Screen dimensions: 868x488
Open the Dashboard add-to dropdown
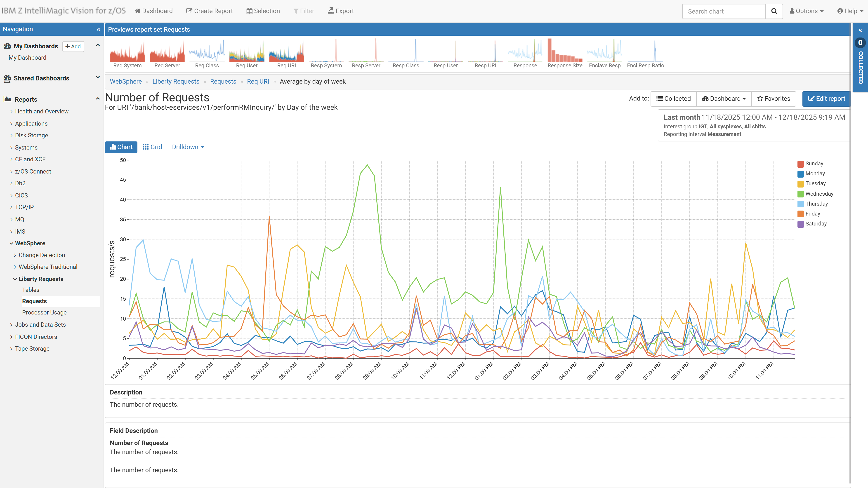(724, 99)
